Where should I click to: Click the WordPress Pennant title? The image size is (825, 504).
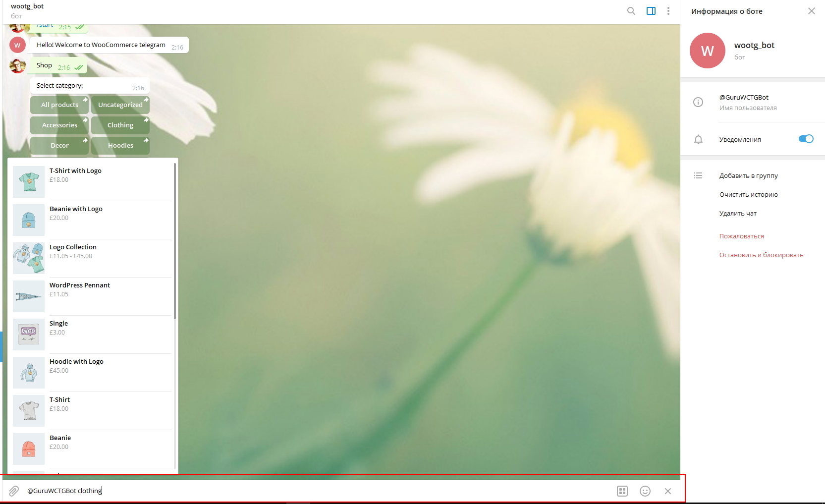tap(80, 285)
